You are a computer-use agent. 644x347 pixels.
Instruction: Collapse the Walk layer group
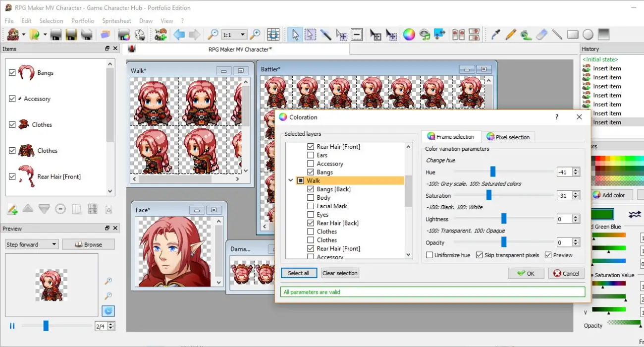click(x=291, y=180)
